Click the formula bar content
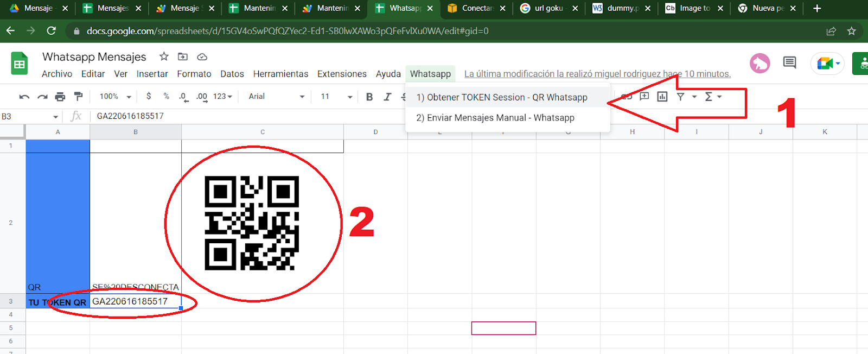 coord(130,116)
